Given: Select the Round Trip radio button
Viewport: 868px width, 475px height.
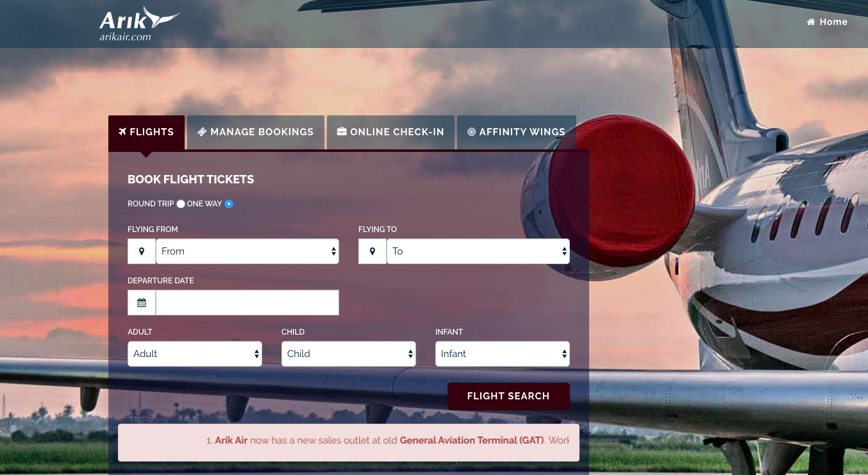Looking at the screenshot, I should [x=181, y=204].
